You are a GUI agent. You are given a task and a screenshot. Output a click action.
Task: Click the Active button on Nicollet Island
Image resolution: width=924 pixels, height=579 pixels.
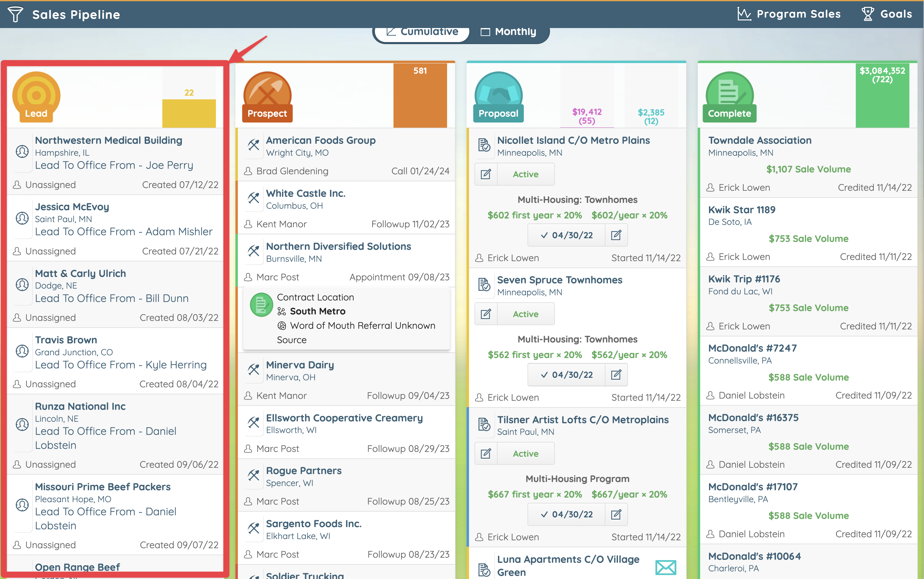point(526,174)
